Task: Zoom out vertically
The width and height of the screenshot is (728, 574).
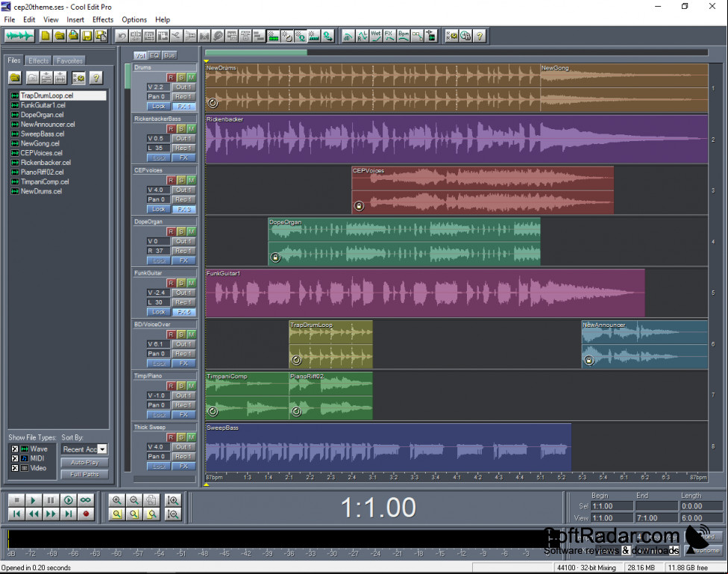Action: pos(173,514)
